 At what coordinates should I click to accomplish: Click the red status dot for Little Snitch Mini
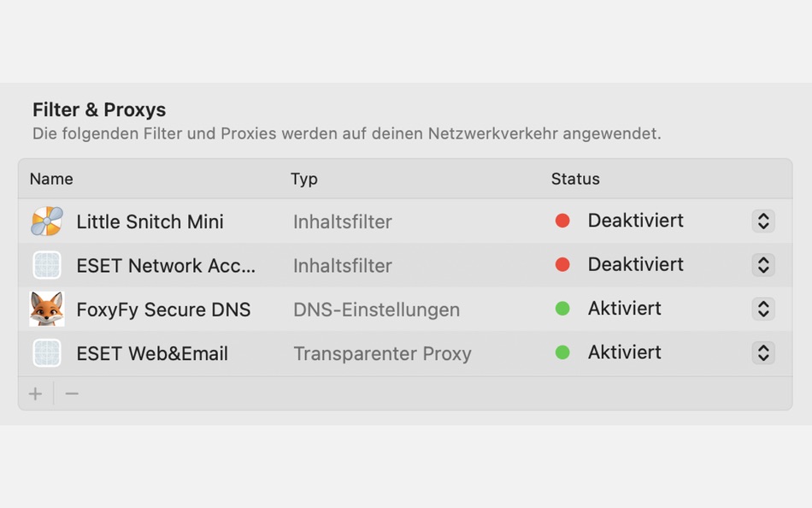pyautogui.click(x=562, y=220)
